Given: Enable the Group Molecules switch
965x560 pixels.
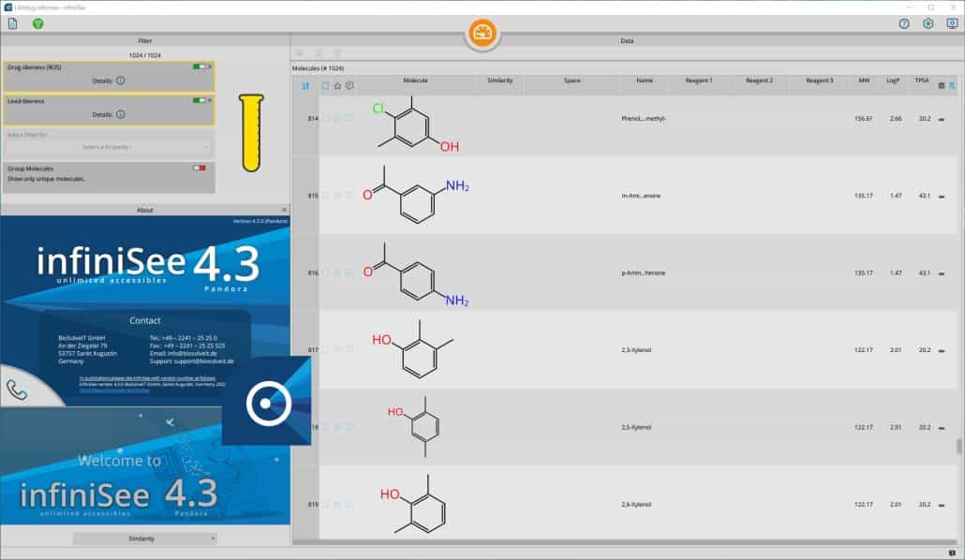Looking at the screenshot, I should pos(199,169).
